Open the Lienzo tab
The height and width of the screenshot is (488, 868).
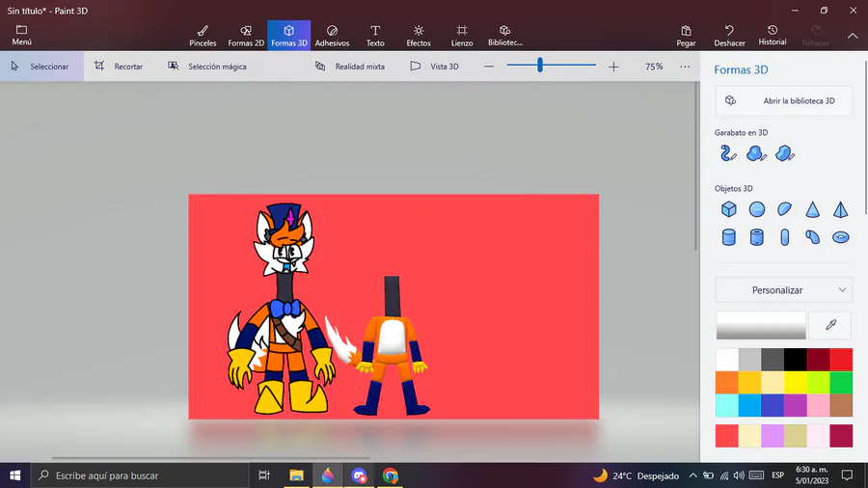(462, 36)
